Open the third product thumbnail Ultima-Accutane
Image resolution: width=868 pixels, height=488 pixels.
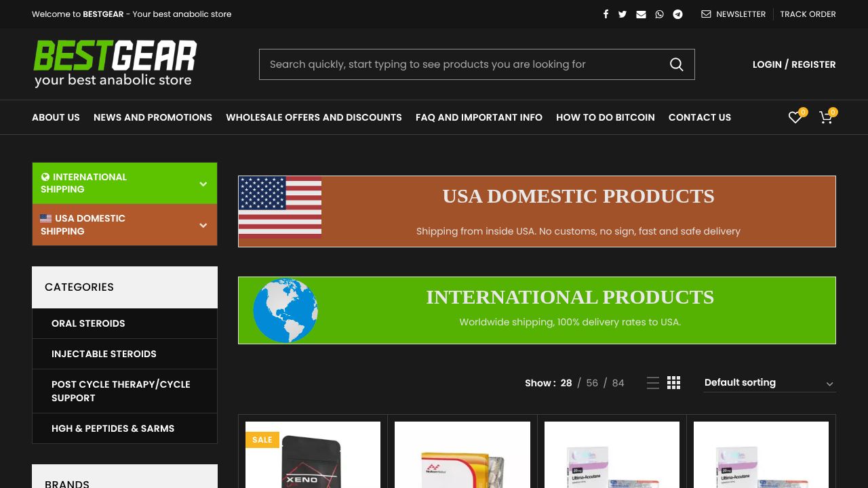click(612, 455)
